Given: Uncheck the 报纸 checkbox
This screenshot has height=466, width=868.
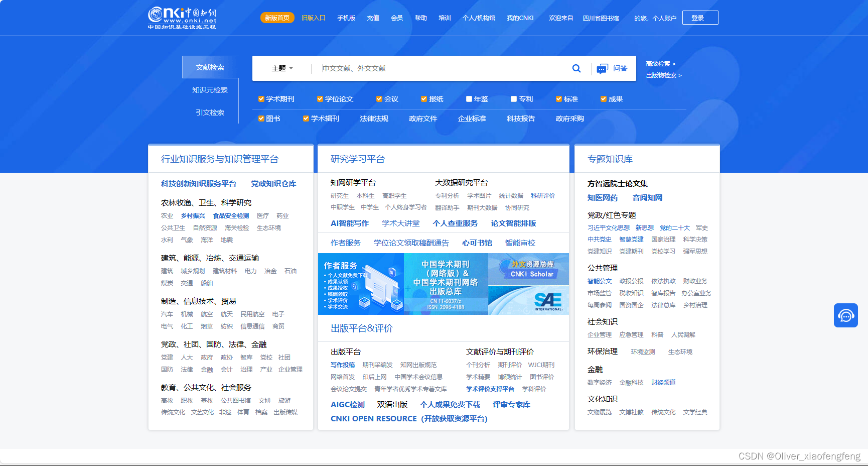Looking at the screenshot, I should 423,99.
